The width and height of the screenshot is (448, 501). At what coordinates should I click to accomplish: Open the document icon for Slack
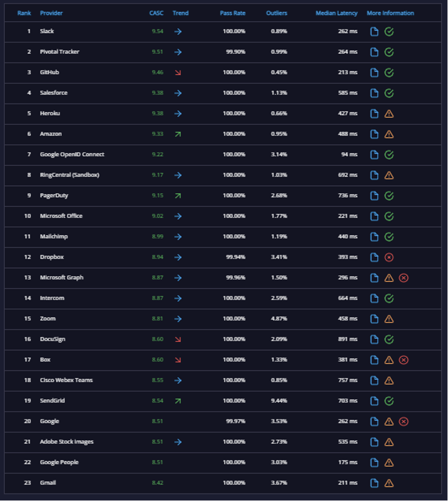pyautogui.click(x=374, y=32)
